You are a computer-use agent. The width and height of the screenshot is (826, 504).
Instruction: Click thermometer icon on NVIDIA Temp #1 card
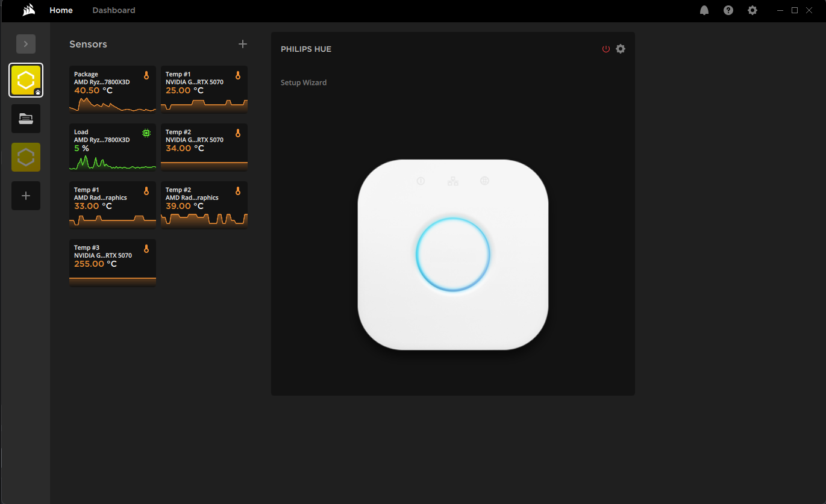pos(238,75)
